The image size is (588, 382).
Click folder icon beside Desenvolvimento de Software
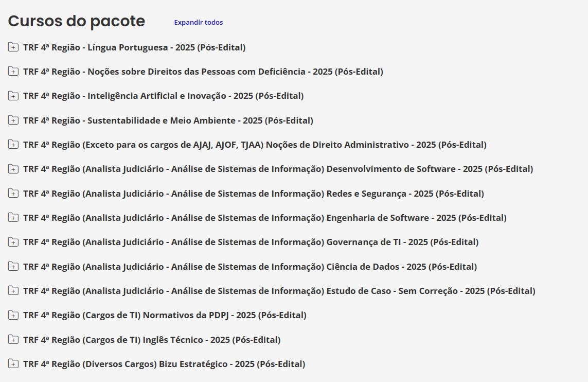(x=13, y=169)
